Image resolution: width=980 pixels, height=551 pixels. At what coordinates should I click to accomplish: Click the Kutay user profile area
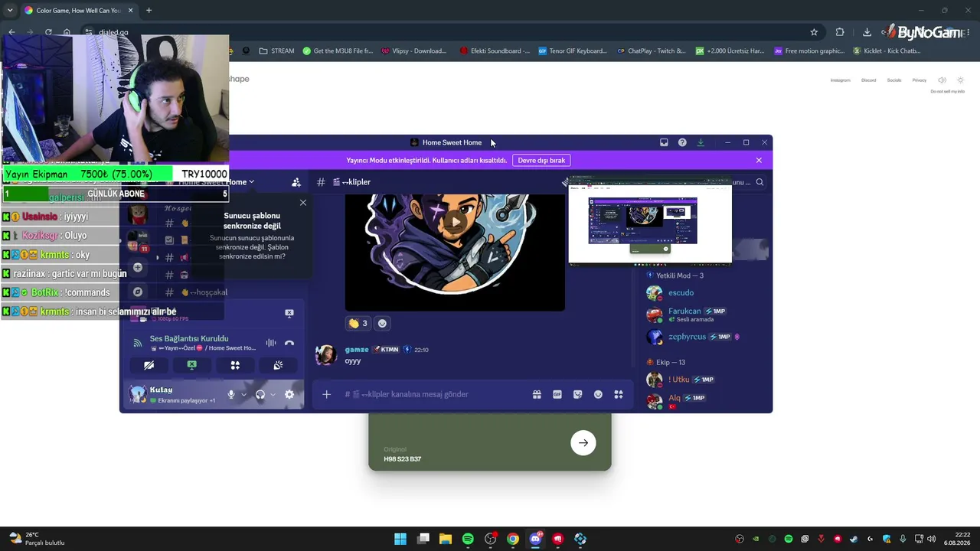173,395
